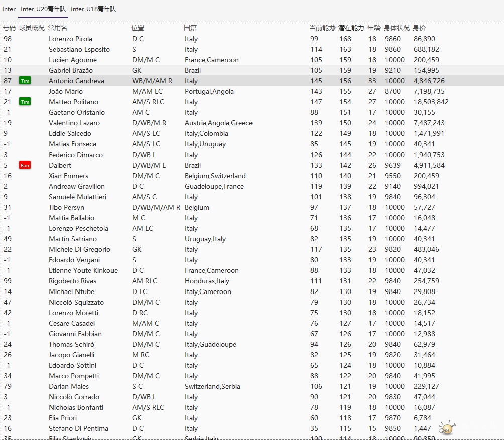This screenshot has width=504, height=440.
Task: Select player Samuele Mulattieri
Action: [77, 197]
